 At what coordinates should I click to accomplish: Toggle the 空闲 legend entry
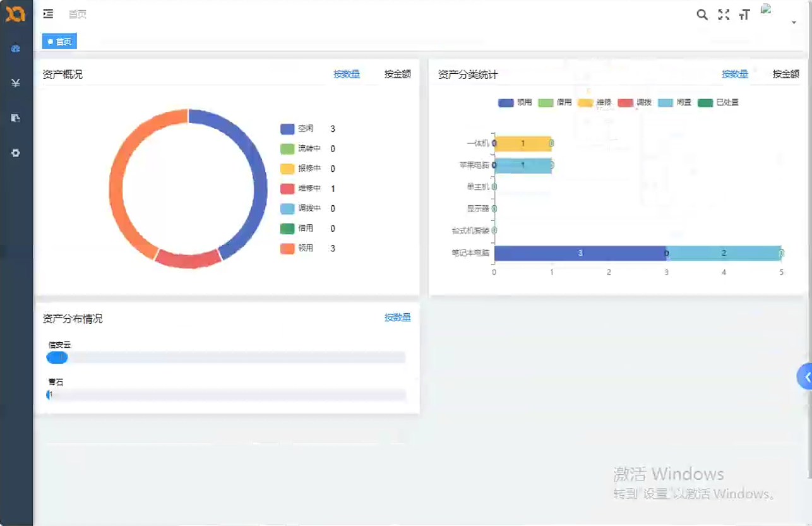pyautogui.click(x=297, y=129)
